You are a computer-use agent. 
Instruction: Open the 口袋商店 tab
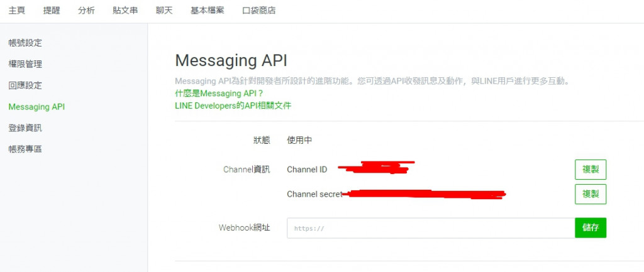[x=259, y=11]
